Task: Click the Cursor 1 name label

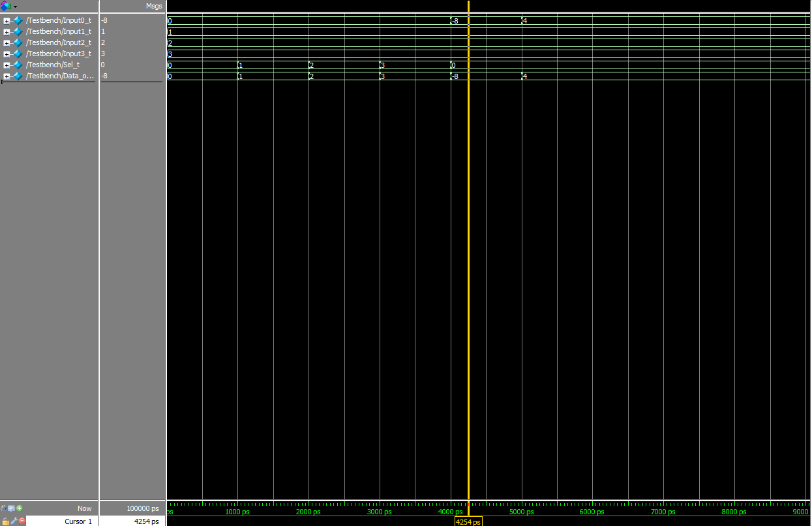Action: coord(78,521)
